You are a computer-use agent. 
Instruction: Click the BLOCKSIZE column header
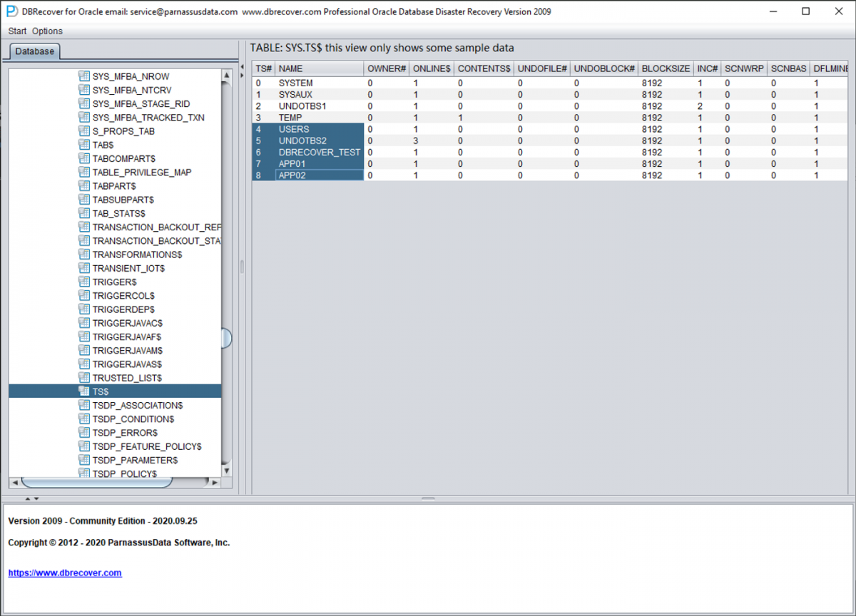coord(665,68)
